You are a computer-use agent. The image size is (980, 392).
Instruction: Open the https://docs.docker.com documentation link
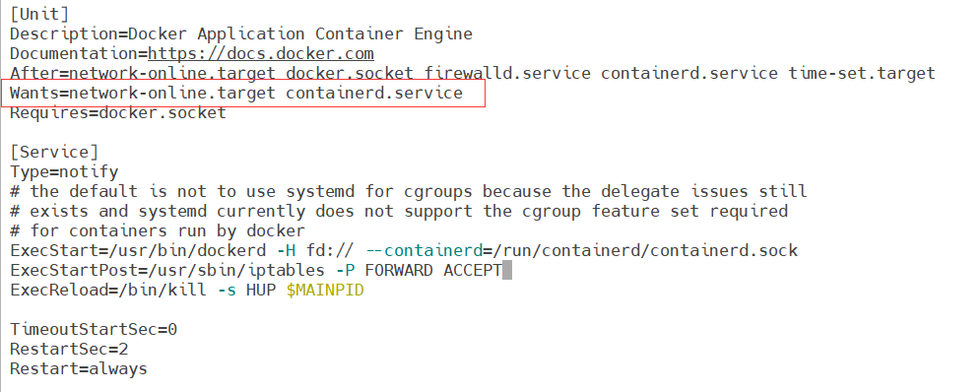coord(261,54)
